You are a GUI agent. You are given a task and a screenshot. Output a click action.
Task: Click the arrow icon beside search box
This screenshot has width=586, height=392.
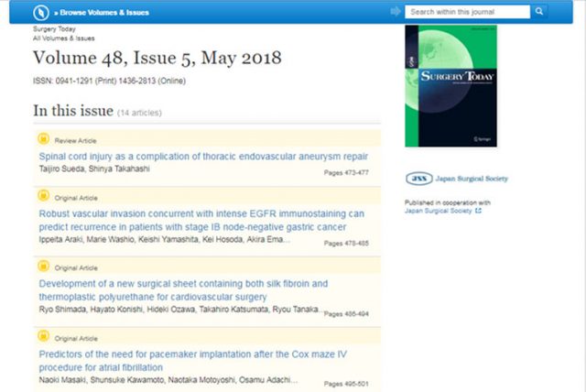[x=396, y=12]
